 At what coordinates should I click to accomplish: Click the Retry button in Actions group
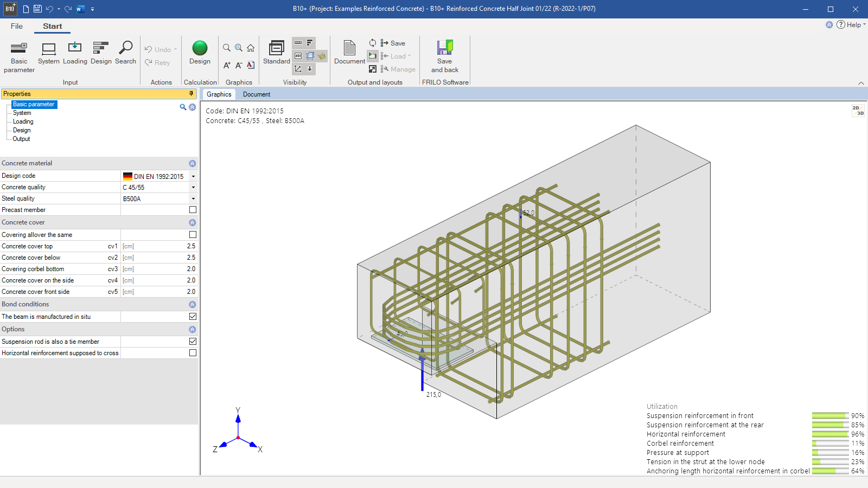point(157,62)
